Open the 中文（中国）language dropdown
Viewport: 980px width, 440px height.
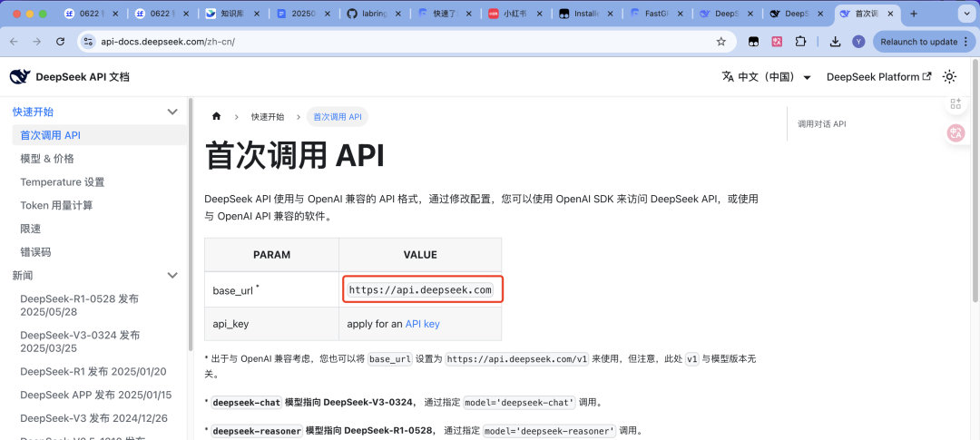point(767,77)
